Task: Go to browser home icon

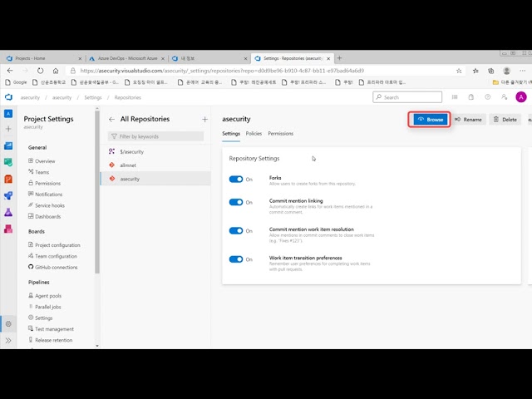Action: (x=56, y=71)
